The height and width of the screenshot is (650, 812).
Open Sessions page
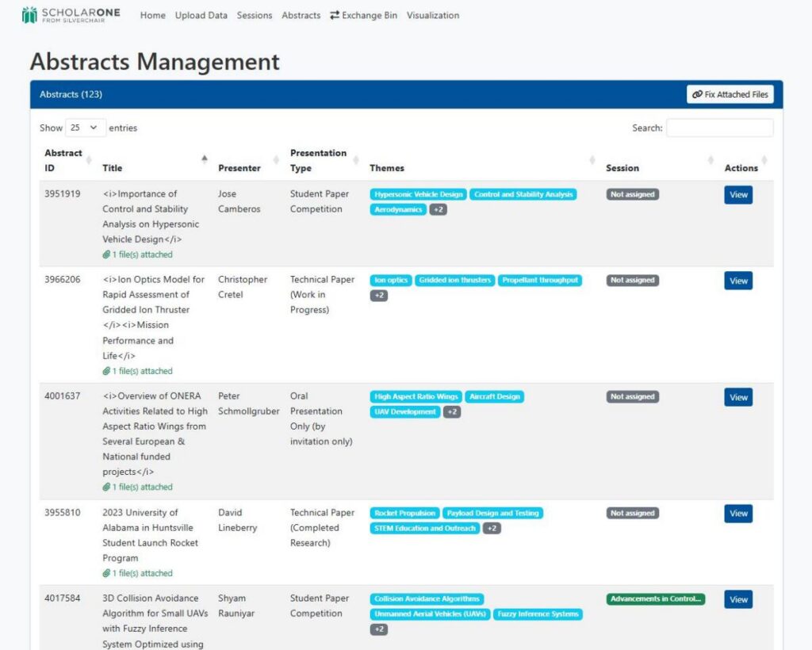coord(255,16)
